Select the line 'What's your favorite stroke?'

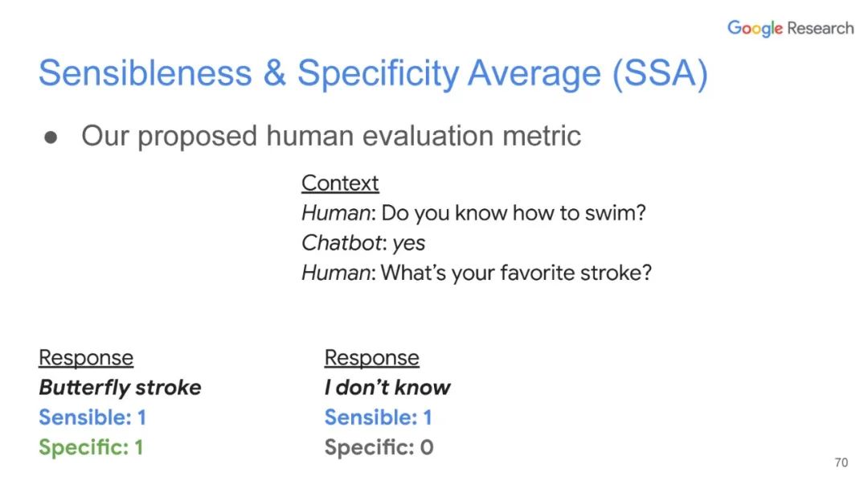click(x=516, y=273)
